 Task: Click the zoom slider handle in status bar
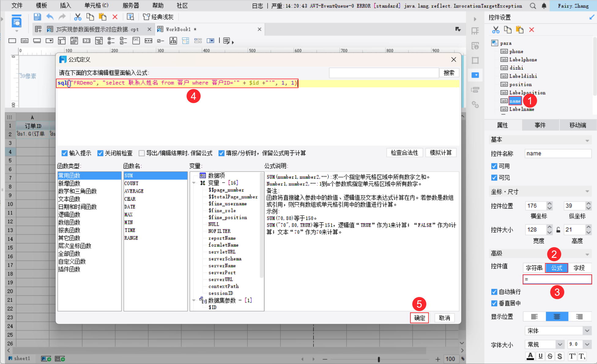tap(379, 359)
